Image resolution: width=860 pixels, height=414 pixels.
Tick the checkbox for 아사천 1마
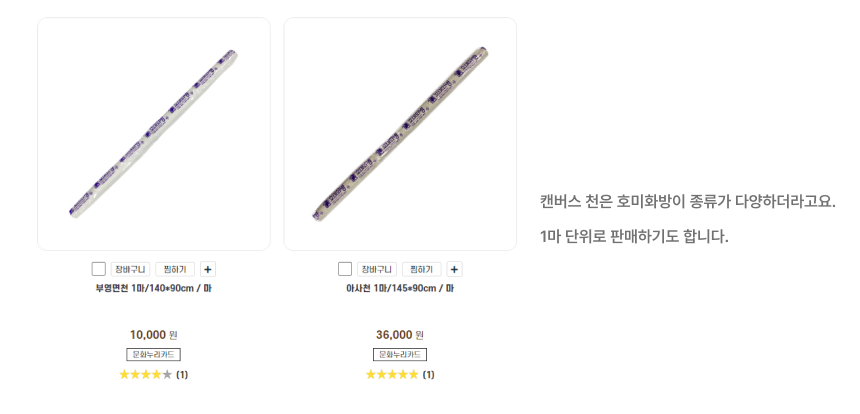[x=345, y=269]
